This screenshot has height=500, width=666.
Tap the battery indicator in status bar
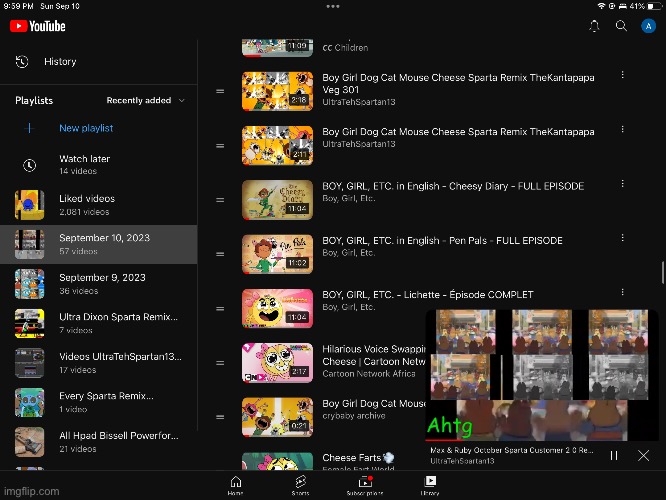click(x=655, y=6)
